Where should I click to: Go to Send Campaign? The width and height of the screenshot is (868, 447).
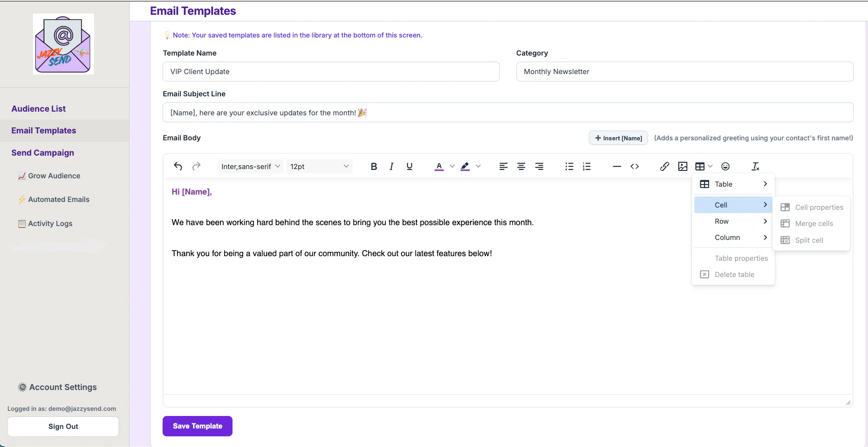coord(43,153)
